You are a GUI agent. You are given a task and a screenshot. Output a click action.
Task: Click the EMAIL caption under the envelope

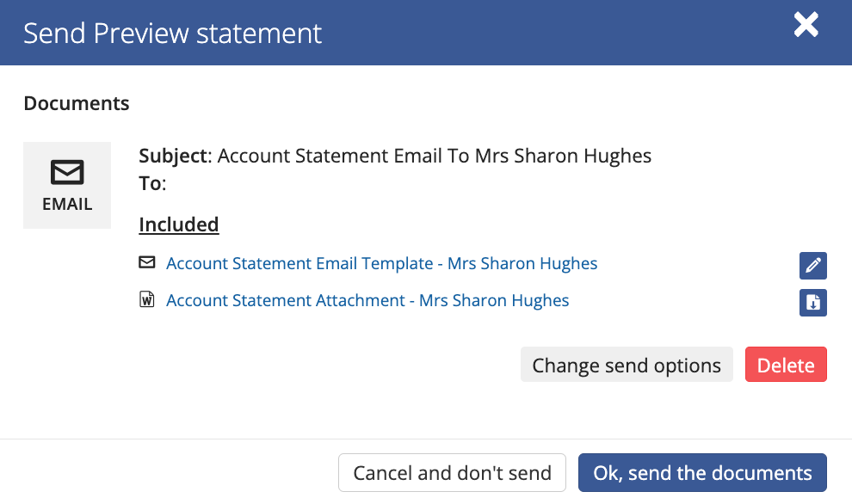click(67, 204)
